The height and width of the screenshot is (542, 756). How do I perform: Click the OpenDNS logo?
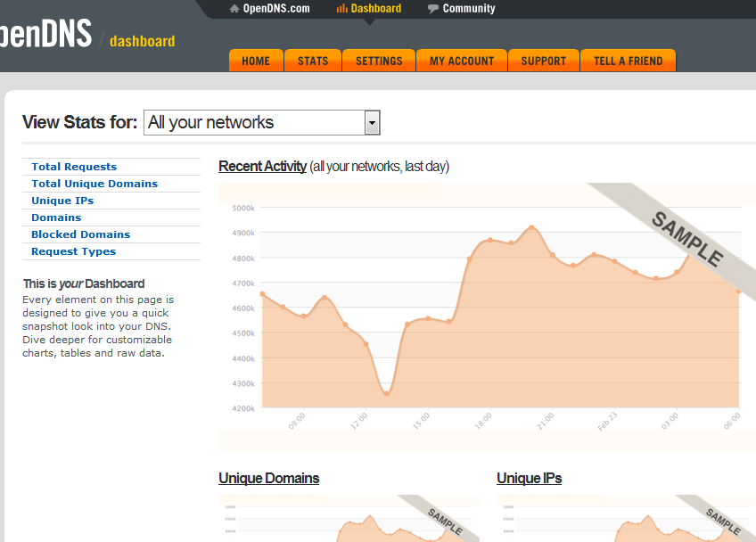pos(45,33)
